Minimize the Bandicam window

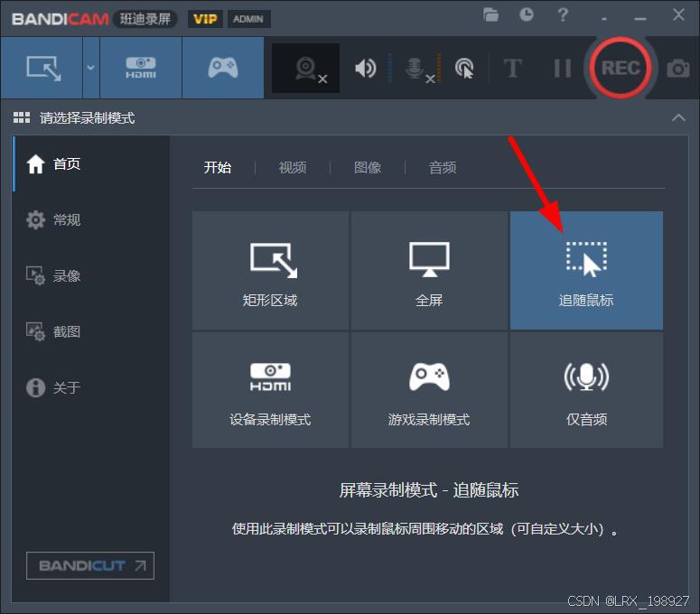pyautogui.click(x=640, y=18)
